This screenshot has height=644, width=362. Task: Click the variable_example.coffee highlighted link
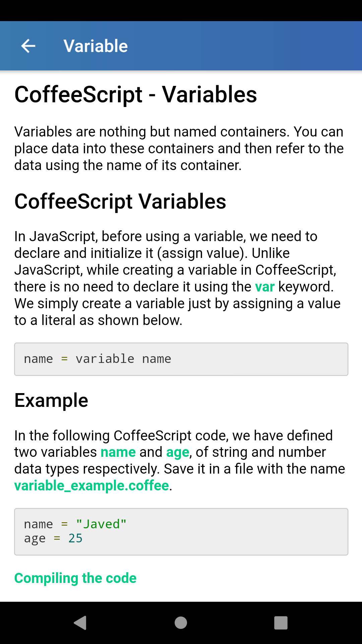tap(91, 485)
